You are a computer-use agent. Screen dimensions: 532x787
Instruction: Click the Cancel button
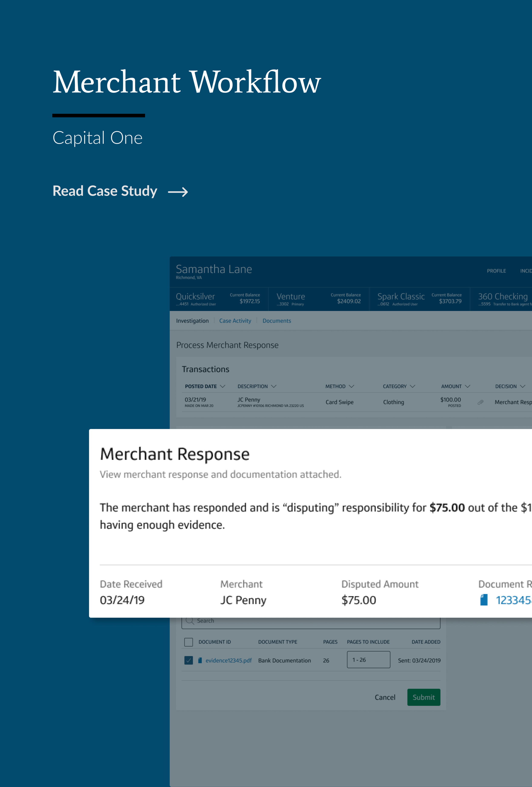coord(385,697)
